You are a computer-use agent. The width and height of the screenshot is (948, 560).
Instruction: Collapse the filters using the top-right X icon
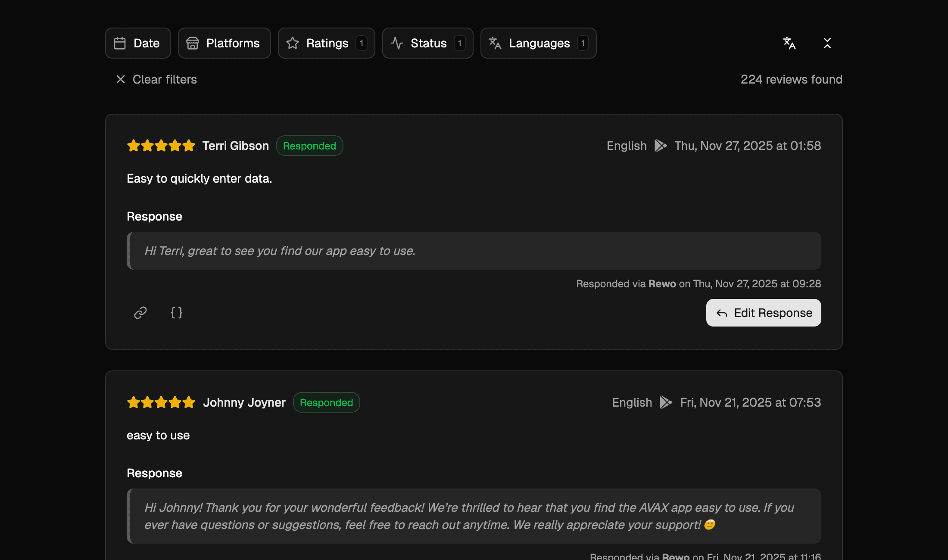click(x=827, y=43)
